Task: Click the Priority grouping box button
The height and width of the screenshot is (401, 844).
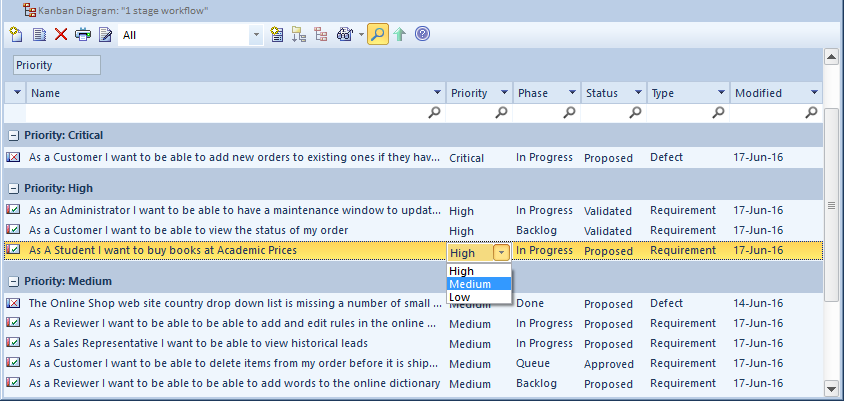Action: click(56, 65)
